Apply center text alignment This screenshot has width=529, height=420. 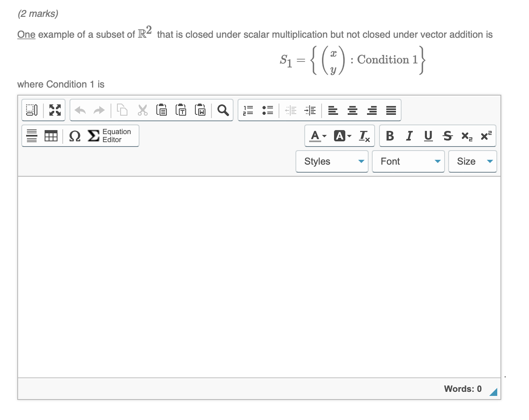click(353, 110)
